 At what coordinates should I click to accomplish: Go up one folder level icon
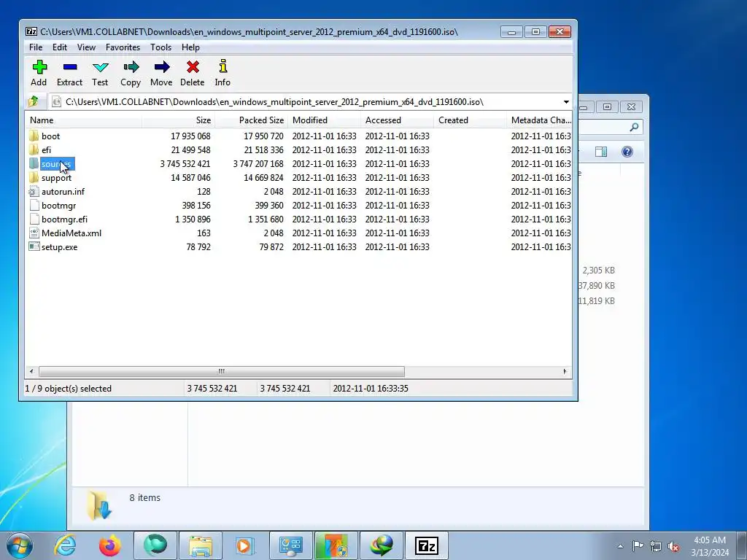coord(34,101)
